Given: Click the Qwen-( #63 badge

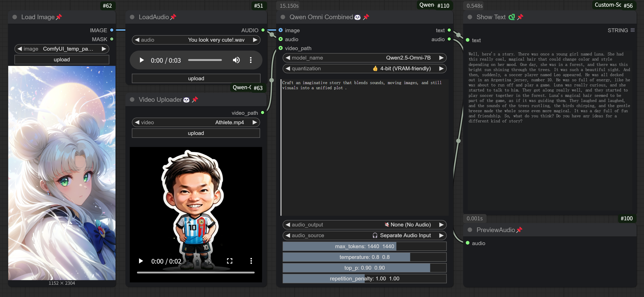Looking at the screenshot, I should [x=248, y=88].
